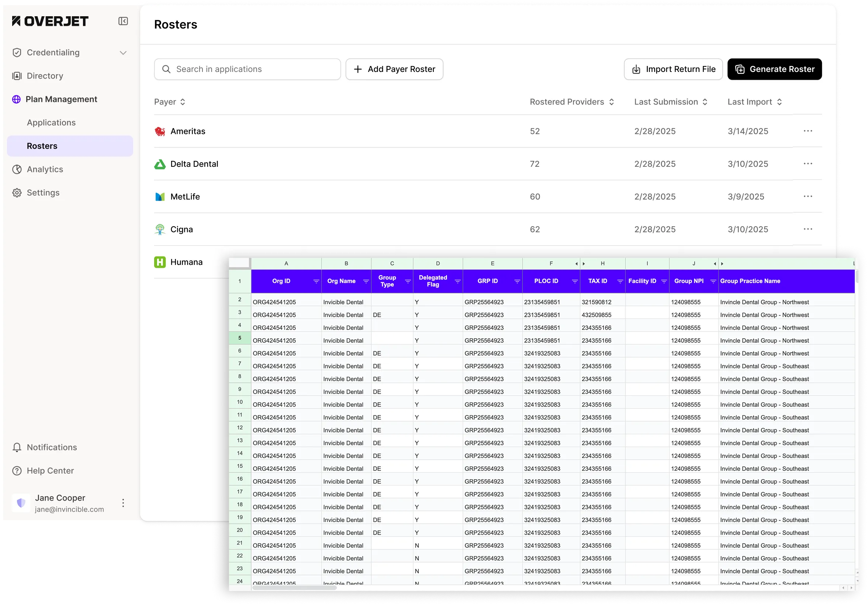868x605 pixels.
Task: Open filter dropdown on Org ID column
Action: 316,281
